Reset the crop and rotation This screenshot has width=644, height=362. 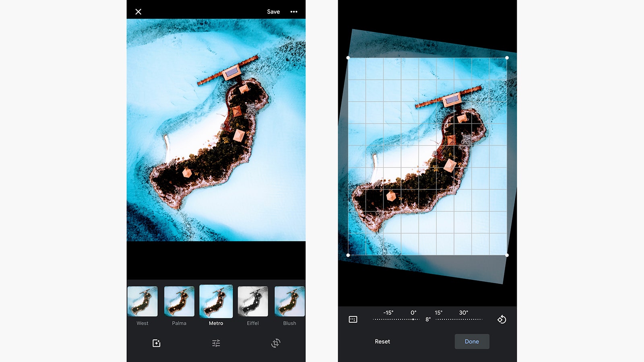tap(382, 341)
